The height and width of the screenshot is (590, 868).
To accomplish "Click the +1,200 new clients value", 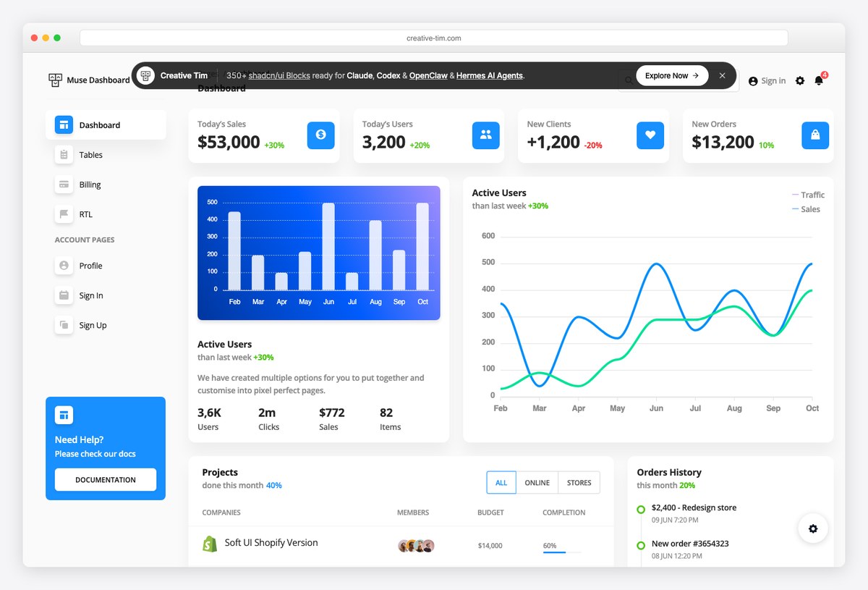I will 553,142.
